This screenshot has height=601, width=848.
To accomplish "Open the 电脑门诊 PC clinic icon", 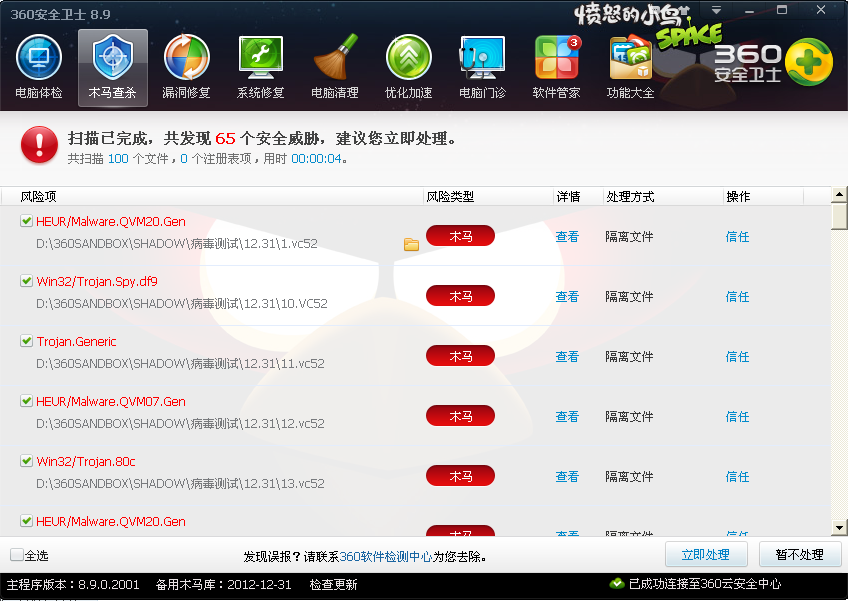I will pos(482,67).
